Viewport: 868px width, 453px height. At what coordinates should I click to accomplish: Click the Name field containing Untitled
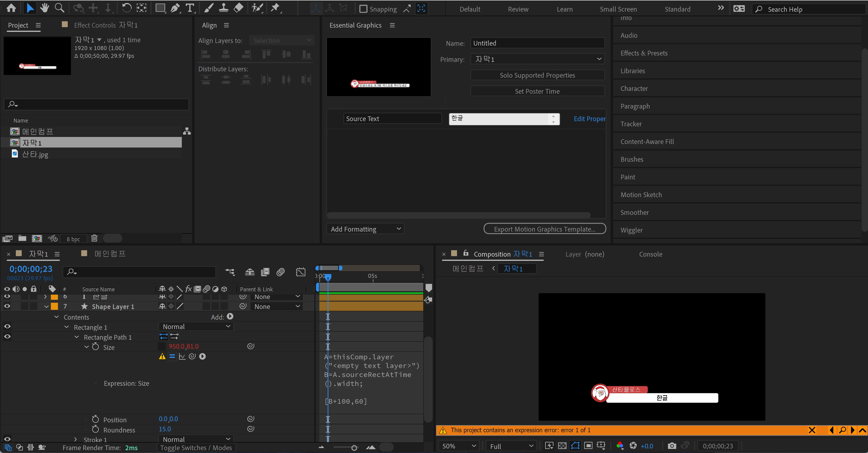click(x=537, y=43)
